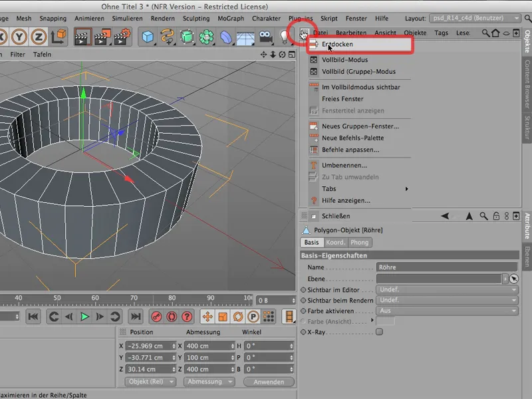Viewport: 532px width, 399px height.
Task: Switch the coordinate system cube icon
Action: coord(58,37)
